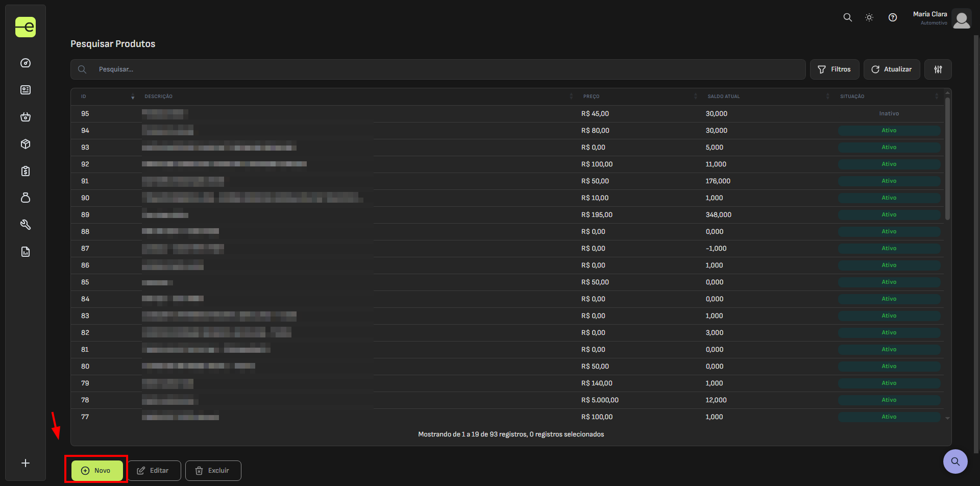
Task: Click the balance value 348,000
Action: click(x=718, y=215)
